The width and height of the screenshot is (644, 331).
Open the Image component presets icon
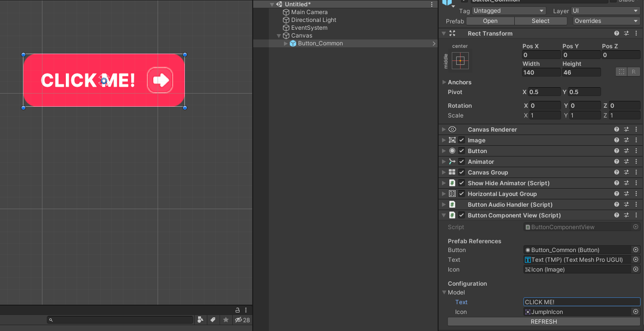pyautogui.click(x=626, y=140)
